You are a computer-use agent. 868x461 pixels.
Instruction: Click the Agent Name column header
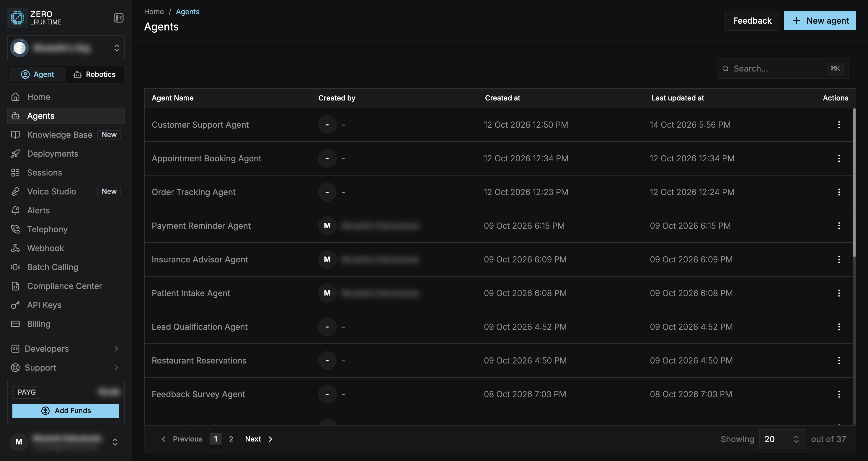172,98
